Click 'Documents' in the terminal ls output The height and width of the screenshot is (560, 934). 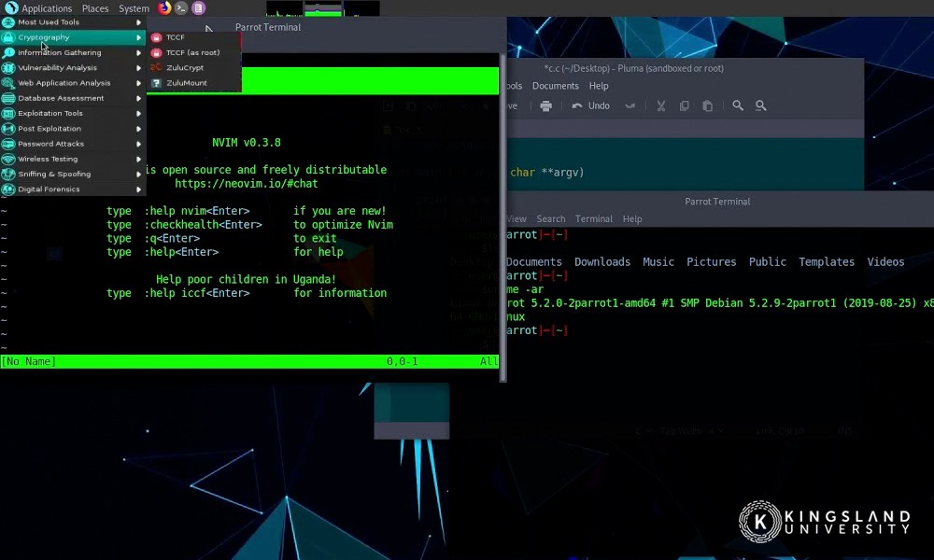pyautogui.click(x=534, y=262)
